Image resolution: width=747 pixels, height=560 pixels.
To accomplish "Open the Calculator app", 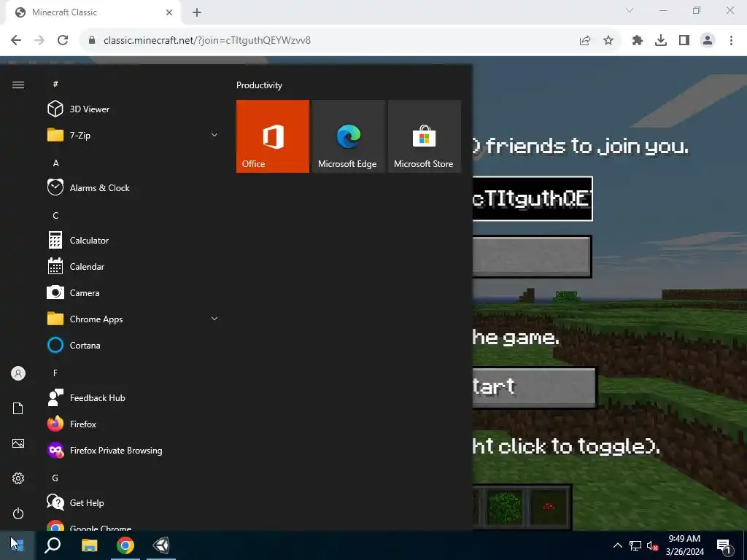I will tap(133, 241).
